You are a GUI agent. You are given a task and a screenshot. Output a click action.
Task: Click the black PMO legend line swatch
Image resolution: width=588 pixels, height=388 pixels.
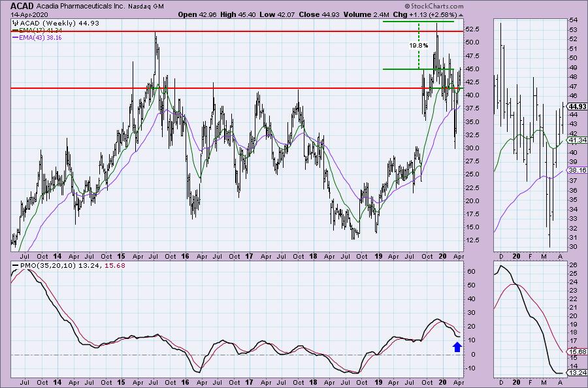tap(16, 265)
